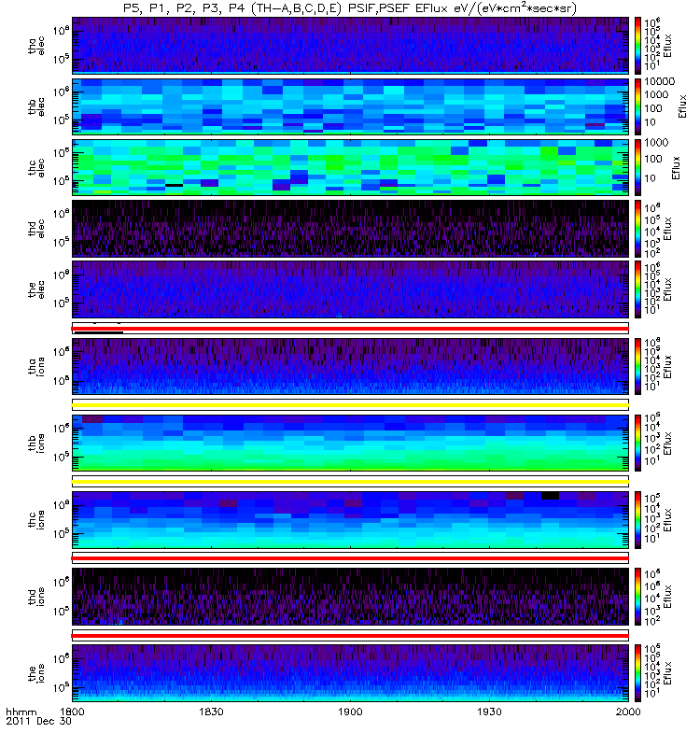Click the plot title starting with P5, P1, P2

click(x=350, y=8)
